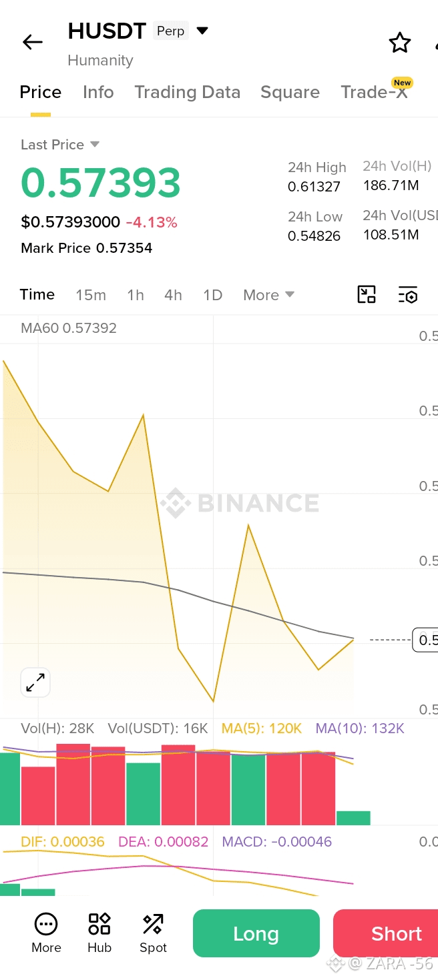Switch to the Info tab
The height and width of the screenshot is (980, 438).
(x=98, y=92)
